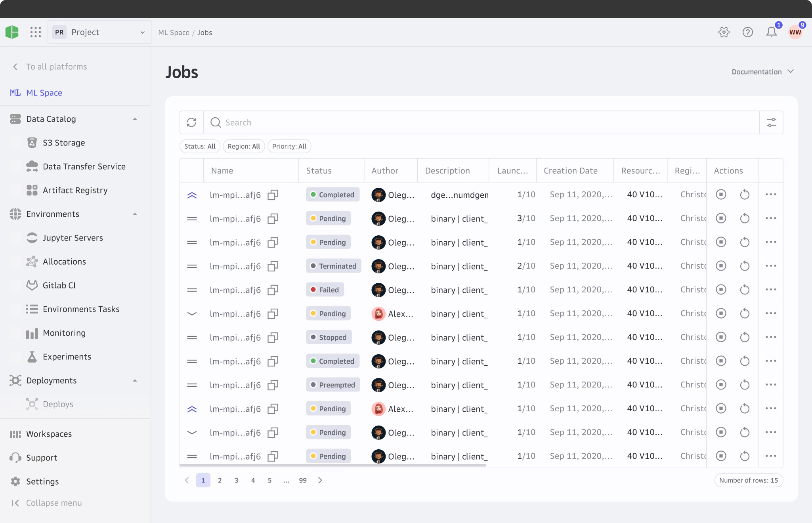Collapse the Data Catalog section

pos(135,119)
